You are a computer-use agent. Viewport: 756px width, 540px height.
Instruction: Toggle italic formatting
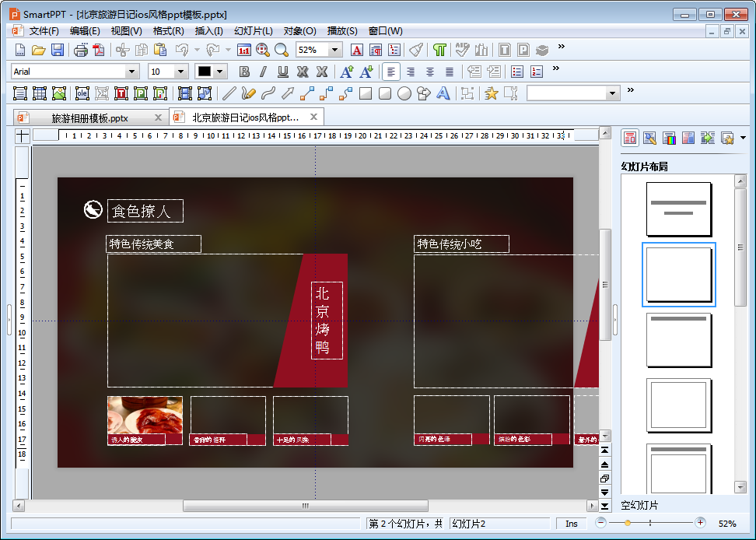(263, 72)
